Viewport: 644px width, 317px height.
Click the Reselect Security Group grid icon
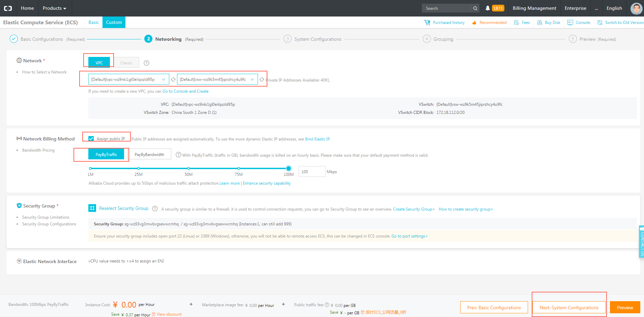pos(92,208)
